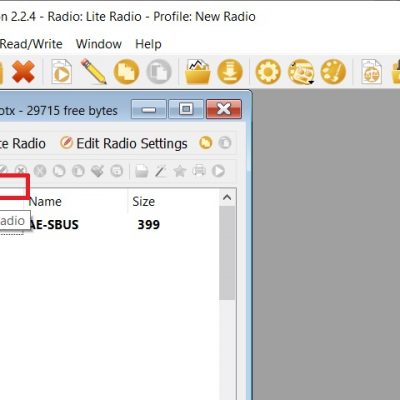Viewport: 400px width, 400px height.
Task: Open the Window menu
Action: [99, 44]
